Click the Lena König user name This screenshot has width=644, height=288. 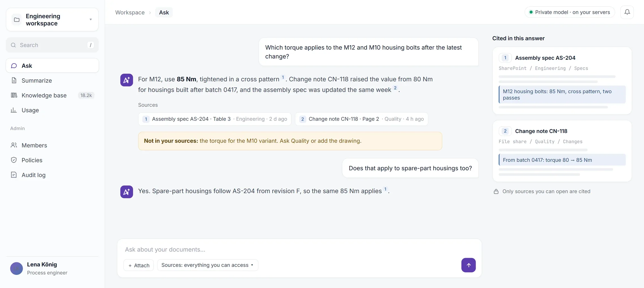point(42,265)
